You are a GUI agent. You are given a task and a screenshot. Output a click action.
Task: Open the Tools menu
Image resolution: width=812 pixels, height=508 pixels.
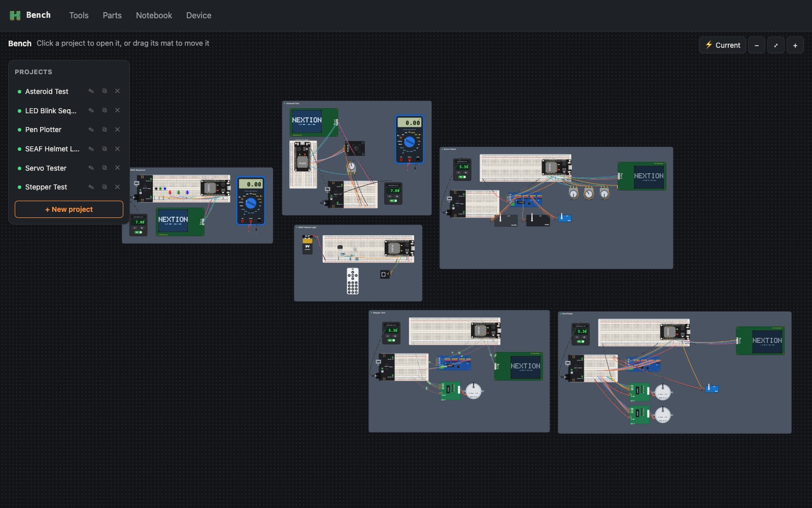coord(79,15)
